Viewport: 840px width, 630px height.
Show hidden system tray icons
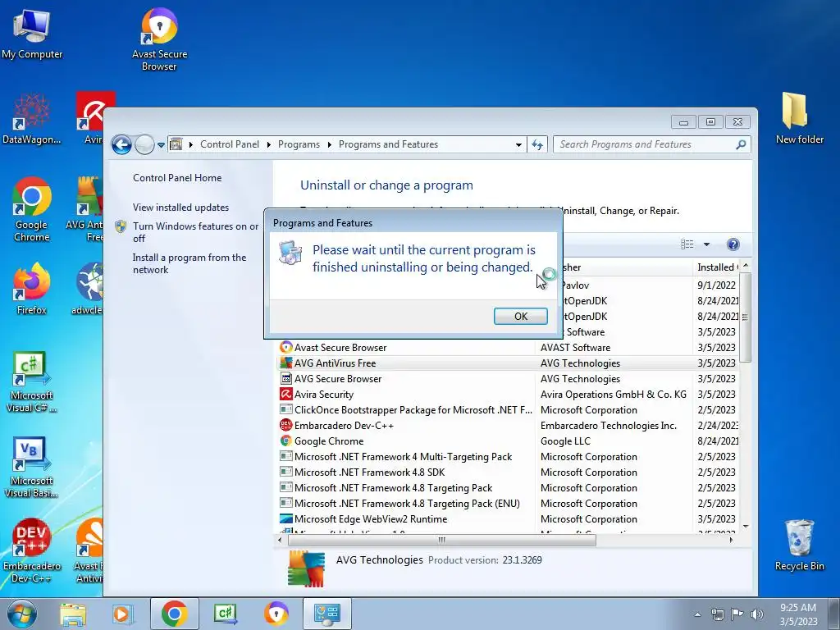pyautogui.click(x=697, y=614)
